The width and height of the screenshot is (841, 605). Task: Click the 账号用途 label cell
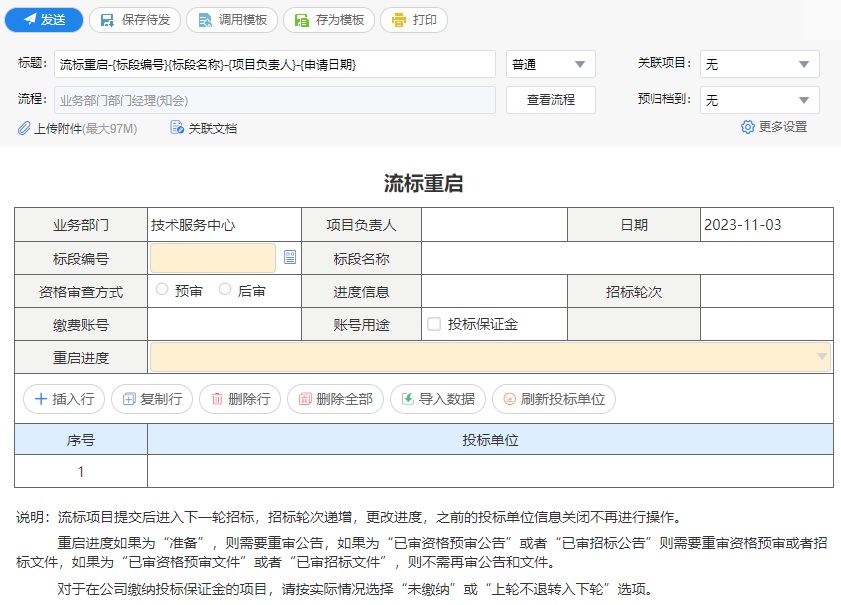[x=362, y=324]
